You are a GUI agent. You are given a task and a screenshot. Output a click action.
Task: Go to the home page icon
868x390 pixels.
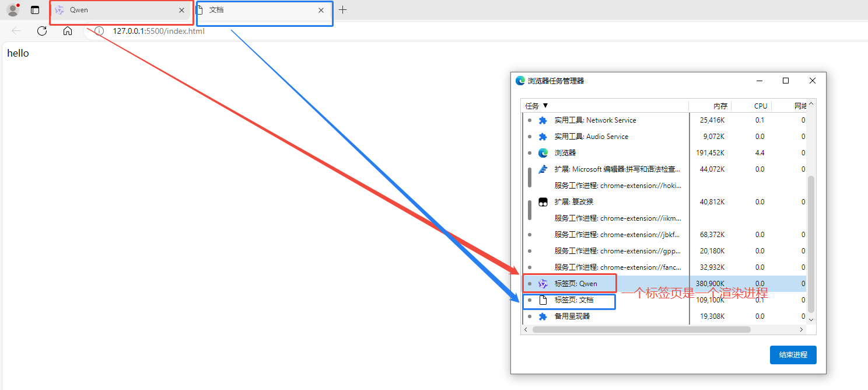68,31
